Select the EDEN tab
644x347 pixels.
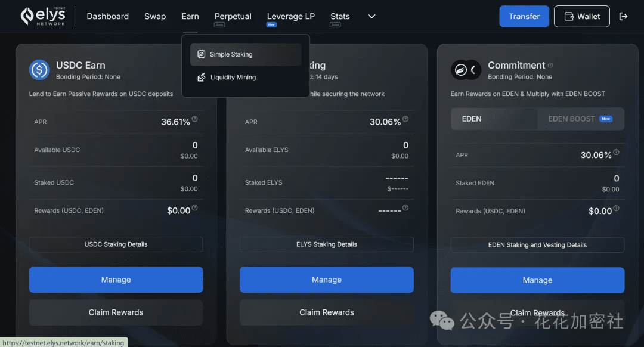tap(494, 119)
